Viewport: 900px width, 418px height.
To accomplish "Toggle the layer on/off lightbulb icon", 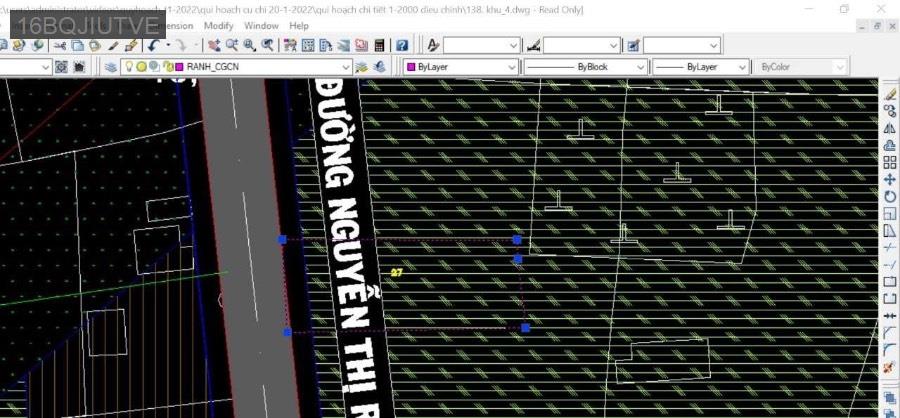I will click(128, 67).
